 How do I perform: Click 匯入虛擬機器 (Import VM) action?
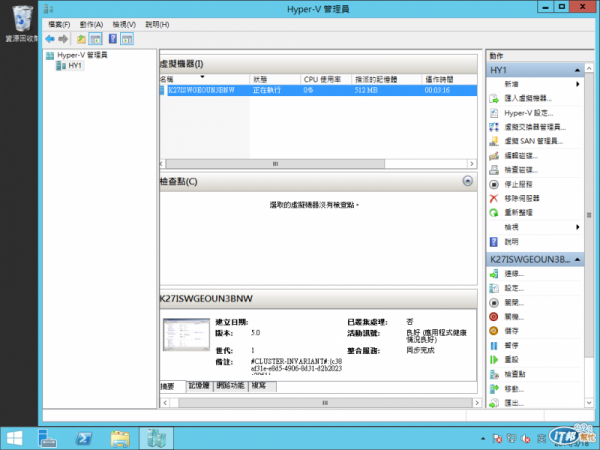coord(528,98)
